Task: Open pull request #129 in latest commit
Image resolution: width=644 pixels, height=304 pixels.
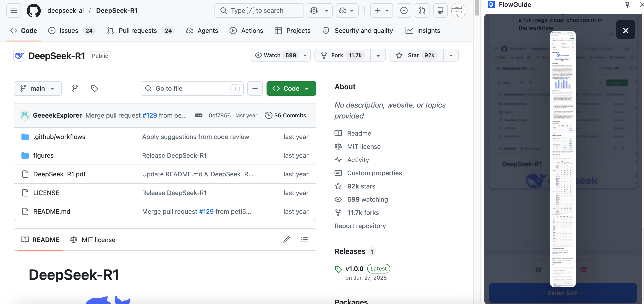Action: pos(149,115)
